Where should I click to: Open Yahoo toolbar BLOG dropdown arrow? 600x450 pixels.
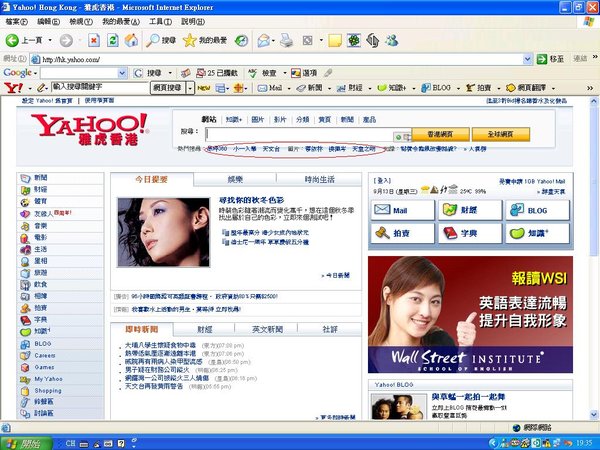pyautogui.click(x=458, y=88)
